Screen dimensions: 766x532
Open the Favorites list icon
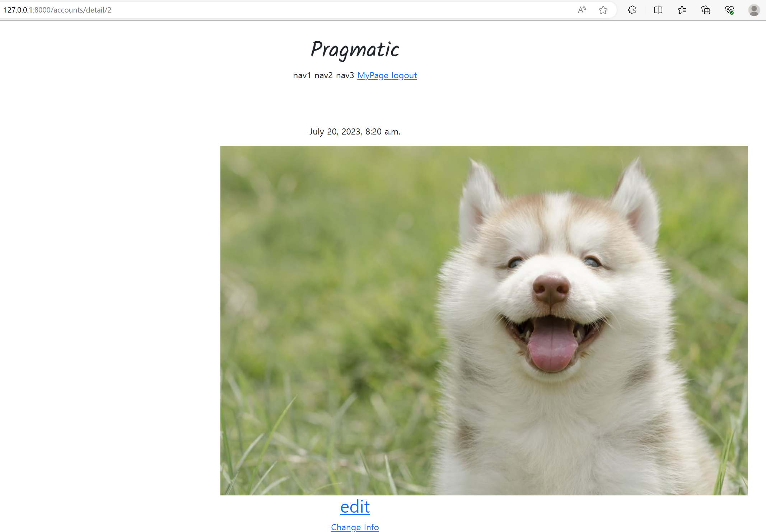pyautogui.click(x=682, y=10)
